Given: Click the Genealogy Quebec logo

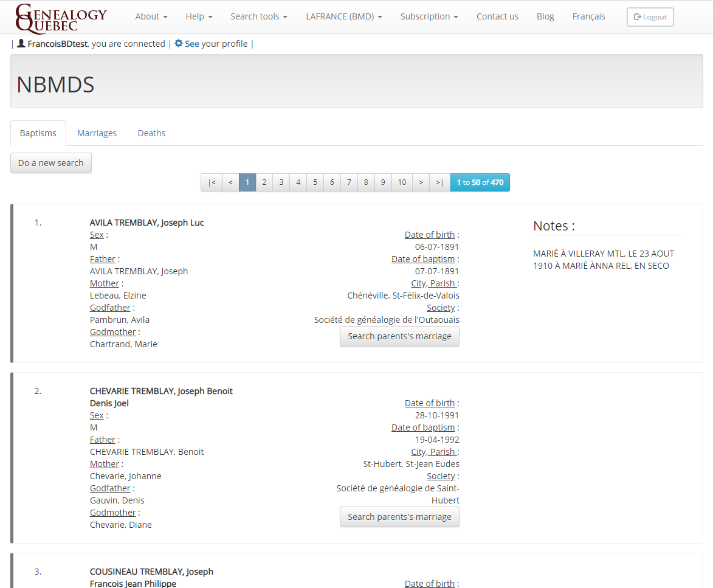Looking at the screenshot, I should tap(61, 18).
